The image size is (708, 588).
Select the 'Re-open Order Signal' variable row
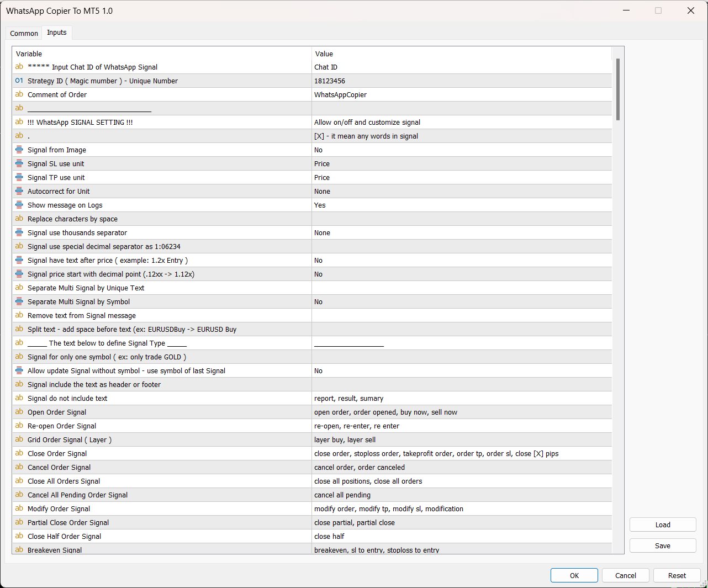click(162, 426)
